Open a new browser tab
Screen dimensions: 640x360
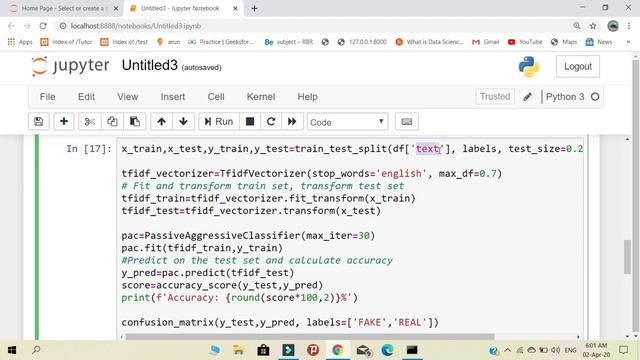click(x=254, y=8)
